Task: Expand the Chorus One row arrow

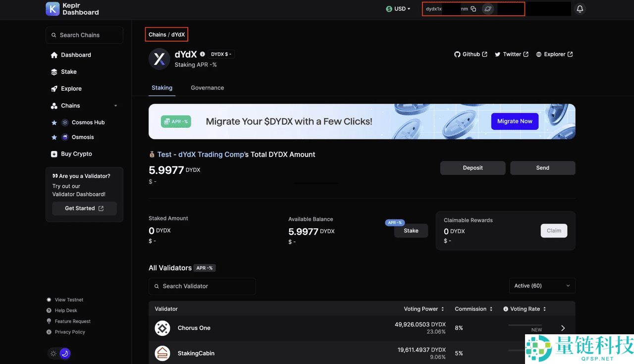Action: coord(563,328)
